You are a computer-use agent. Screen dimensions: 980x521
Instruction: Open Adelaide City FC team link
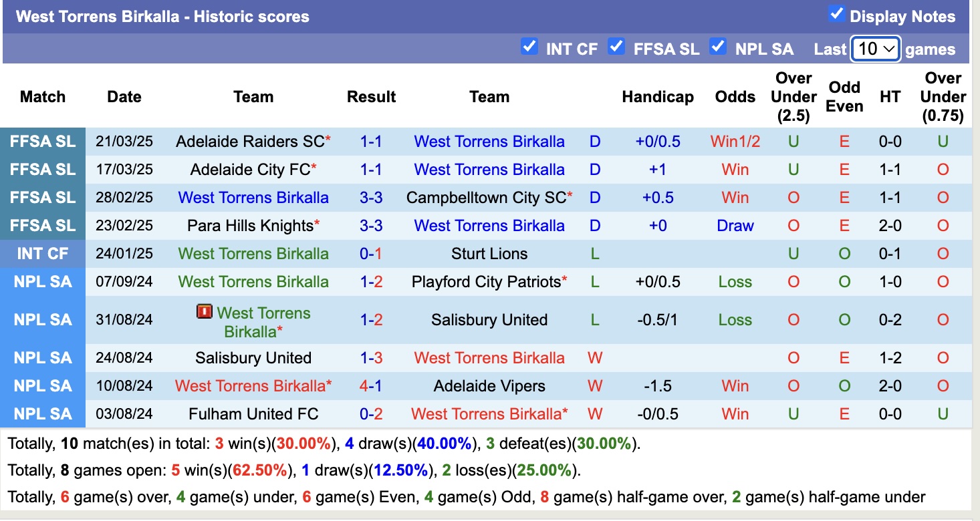point(250,170)
